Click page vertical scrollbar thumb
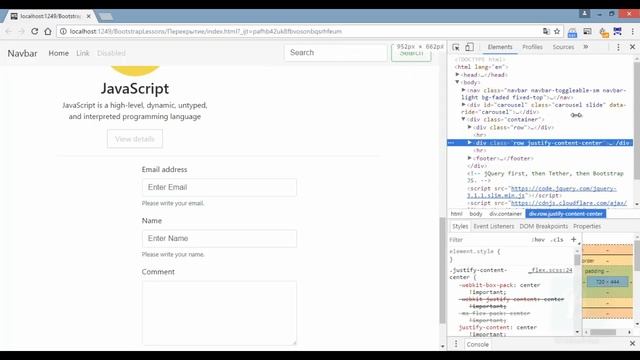 tap(443, 270)
